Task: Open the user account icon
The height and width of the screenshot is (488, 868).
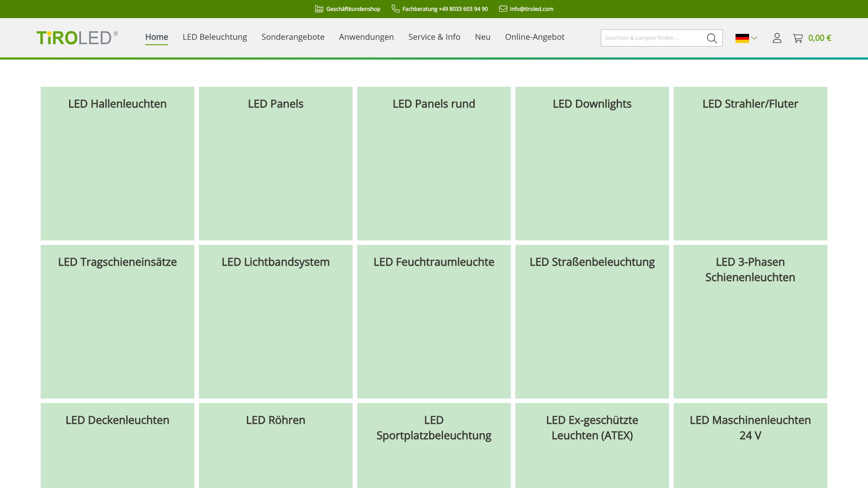Action: 777,38
